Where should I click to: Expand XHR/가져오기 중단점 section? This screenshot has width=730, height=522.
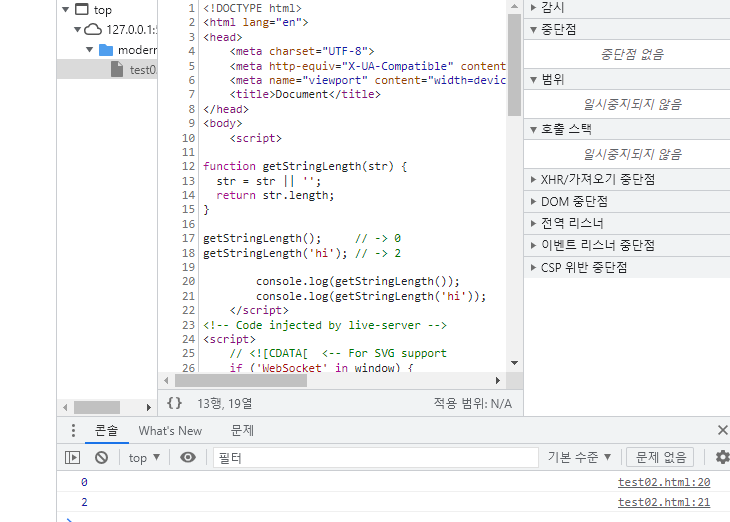pyautogui.click(x=534, y=179)
